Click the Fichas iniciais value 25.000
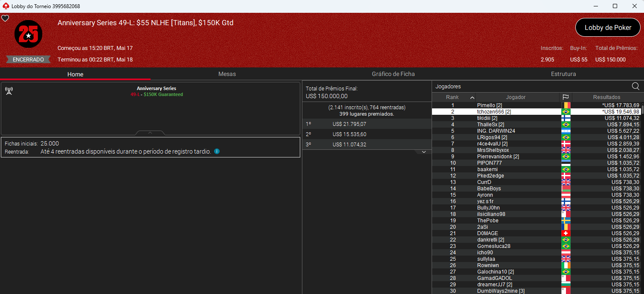Screen dimensions: 644x294 [50, 143]
